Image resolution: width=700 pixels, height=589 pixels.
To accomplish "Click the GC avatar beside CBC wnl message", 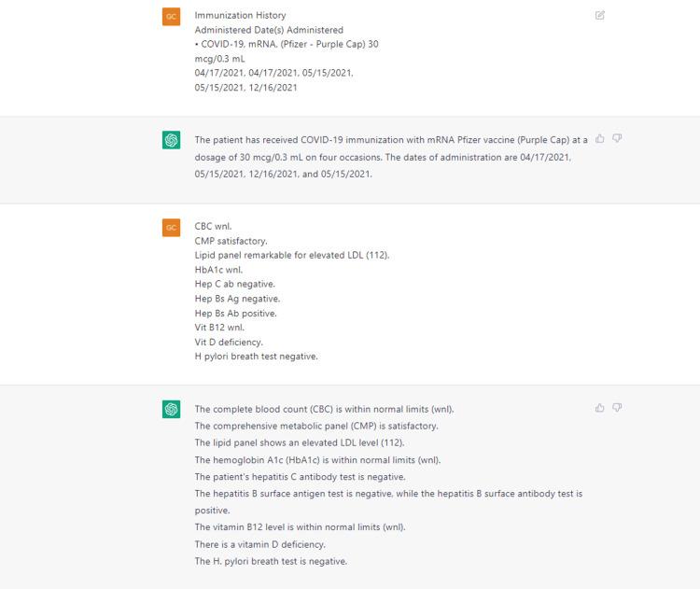I will coord(171,228).
